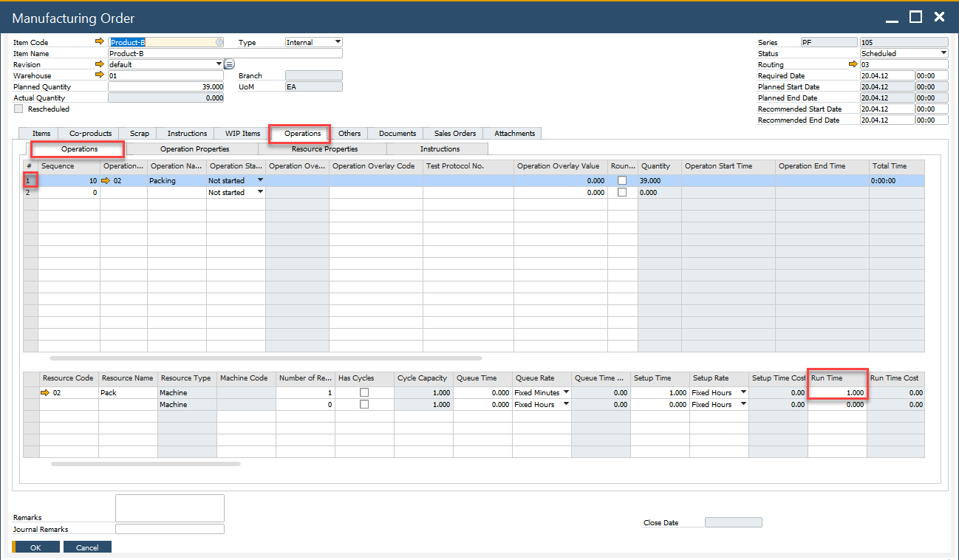Enable the Rescheduled checkbox

tap(18, 109)
